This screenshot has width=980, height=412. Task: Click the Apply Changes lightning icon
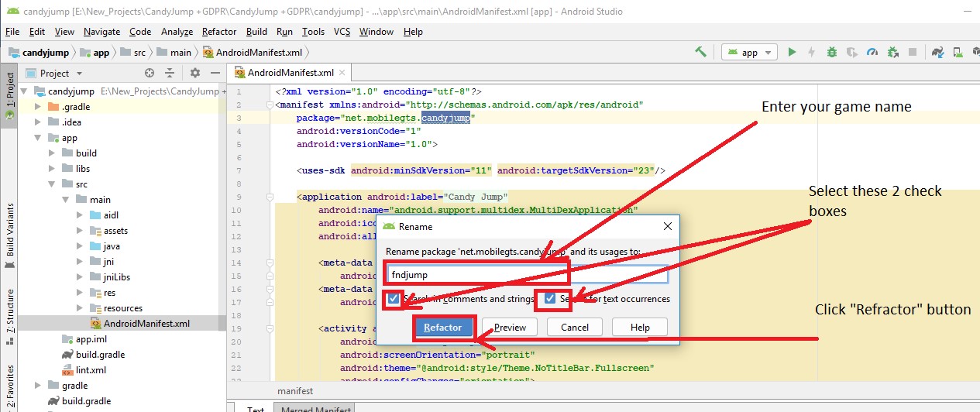811,52
